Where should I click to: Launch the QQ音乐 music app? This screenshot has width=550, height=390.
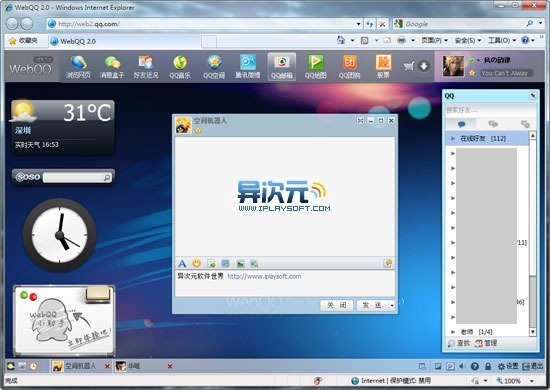(180, 67)
